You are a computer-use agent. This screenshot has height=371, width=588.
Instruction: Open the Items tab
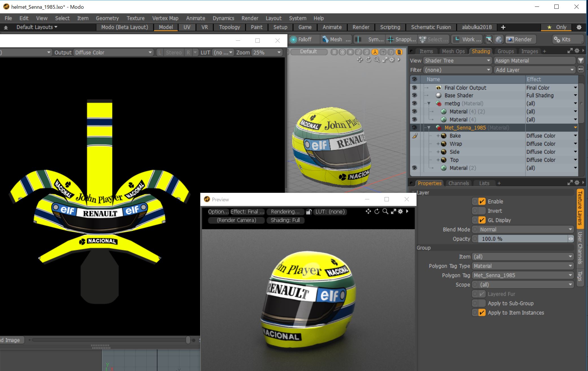(426, 51)
